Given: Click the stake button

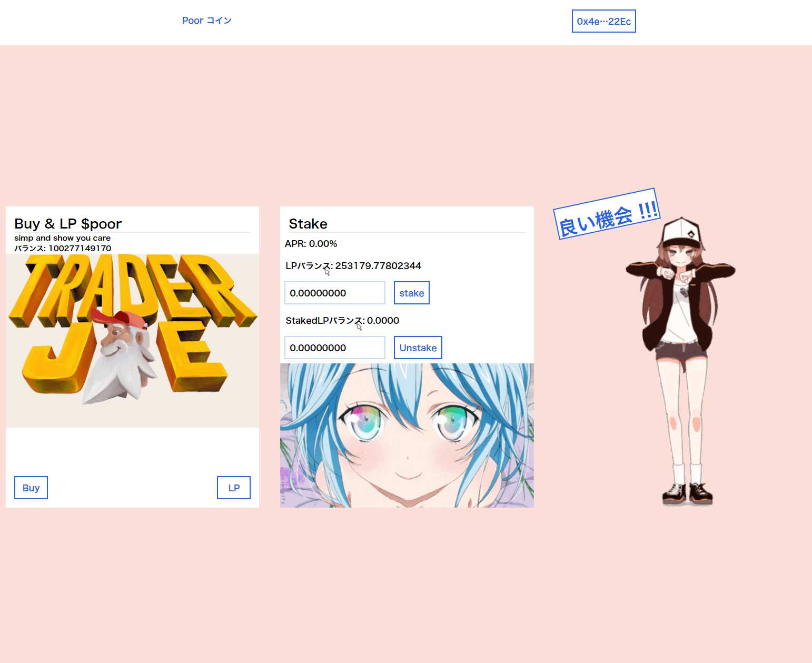Looking at the screenshot, I should 412,293.
